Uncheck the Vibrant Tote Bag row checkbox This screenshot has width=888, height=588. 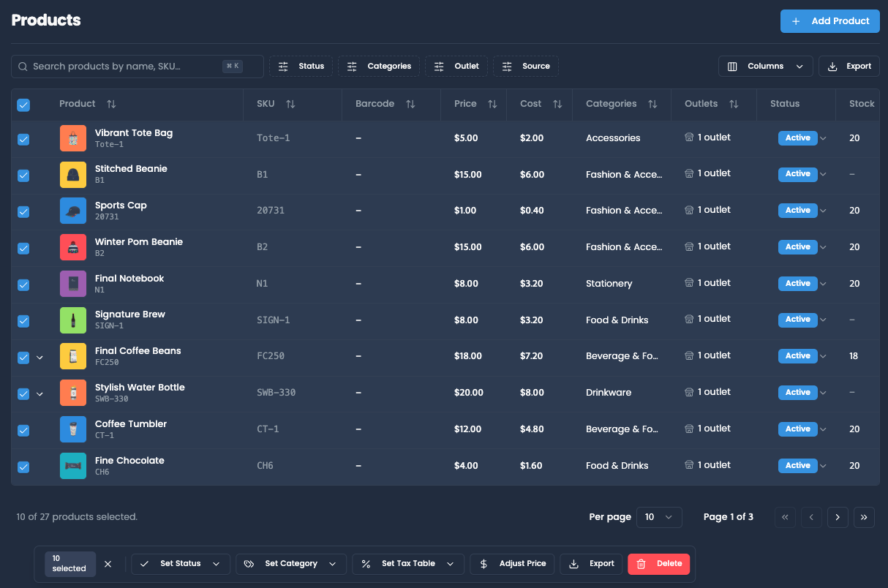pos(23,139)
